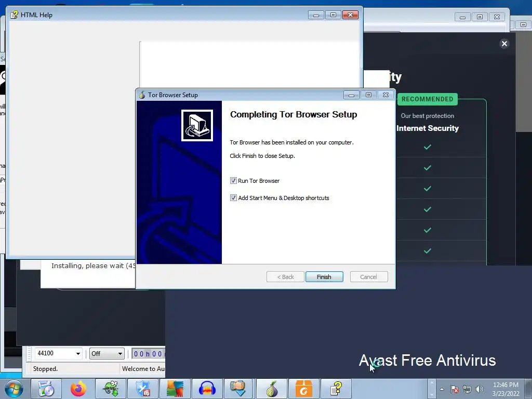532x399 pixels.
Task: Click the Internet Security heading in Avast
Action: coord(427,128)
